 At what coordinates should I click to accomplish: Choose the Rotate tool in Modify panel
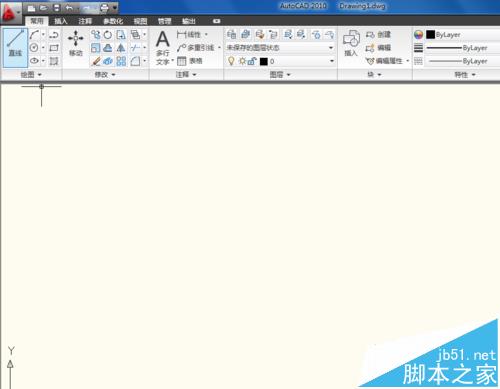[108, 35]
